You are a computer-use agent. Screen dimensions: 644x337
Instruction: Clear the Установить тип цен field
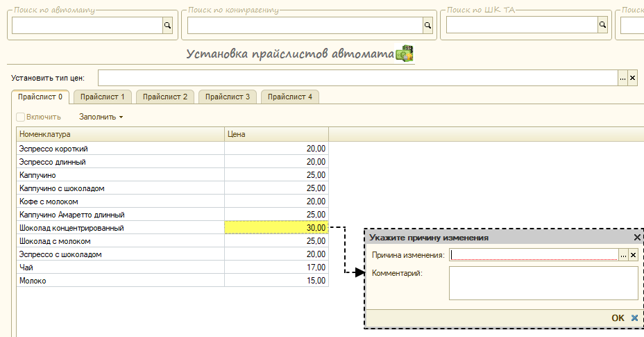click(632, 78)
